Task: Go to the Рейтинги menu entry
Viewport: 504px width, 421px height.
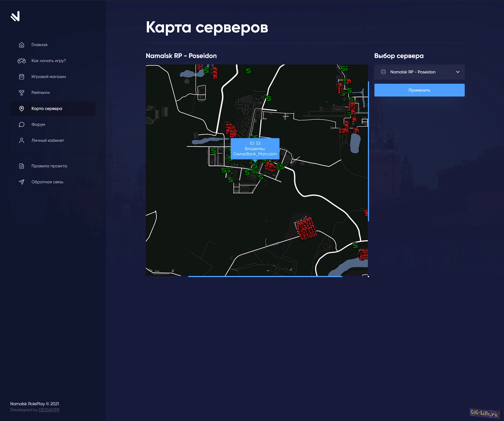Action: (41, 93)
